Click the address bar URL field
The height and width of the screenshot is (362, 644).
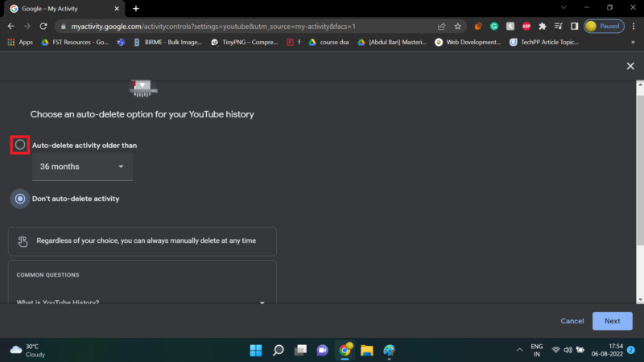click(x=213, y=27)
